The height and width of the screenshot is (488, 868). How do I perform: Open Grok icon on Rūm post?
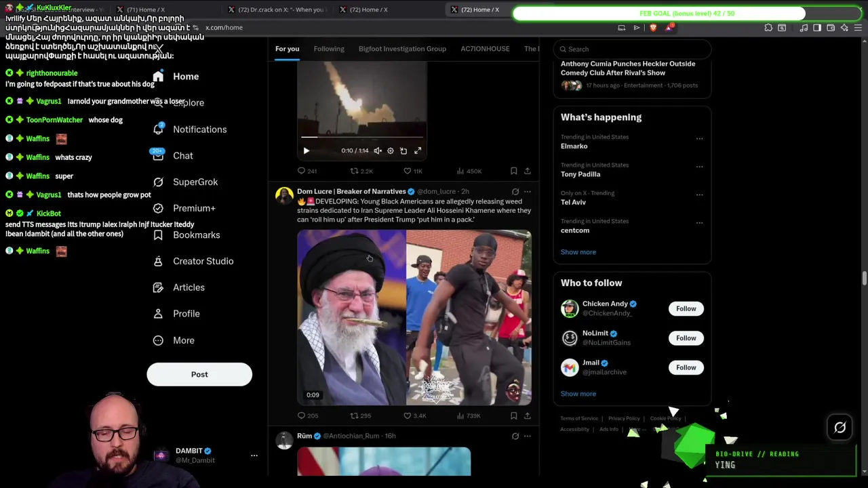515,436
